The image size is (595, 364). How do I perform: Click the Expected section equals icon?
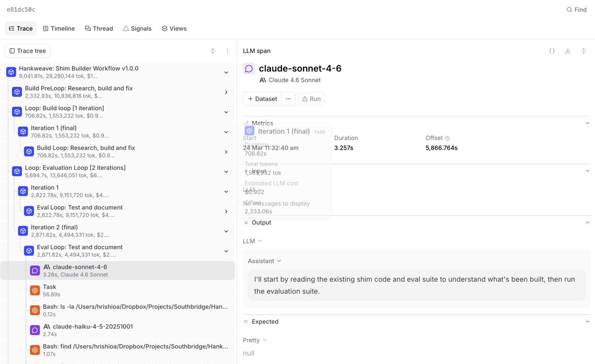246,321
